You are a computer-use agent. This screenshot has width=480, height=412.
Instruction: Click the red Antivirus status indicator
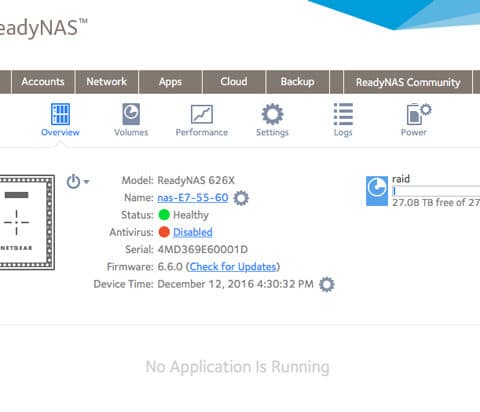164,232
